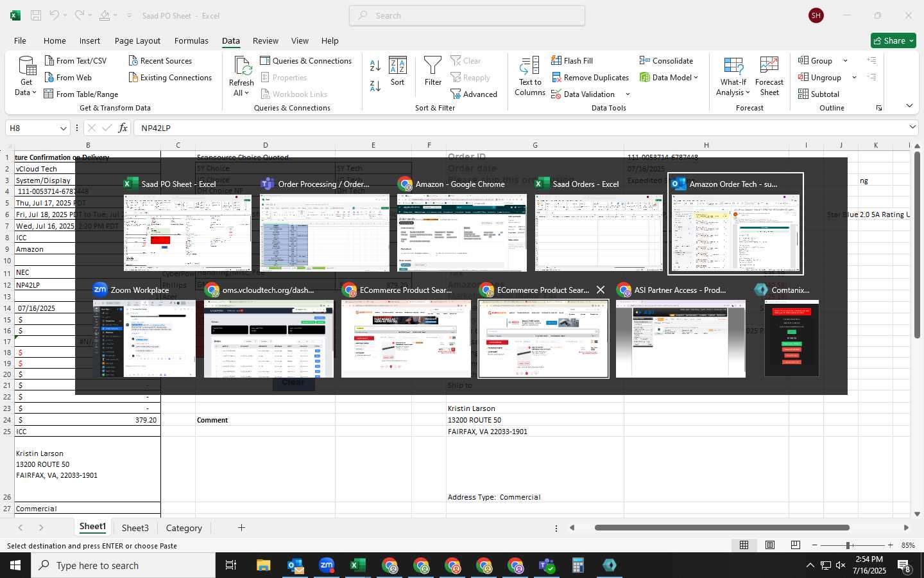The height and width of the screenshot is (578, 924).
Task: Save the workbook icon
Action: tap(36, 15)
